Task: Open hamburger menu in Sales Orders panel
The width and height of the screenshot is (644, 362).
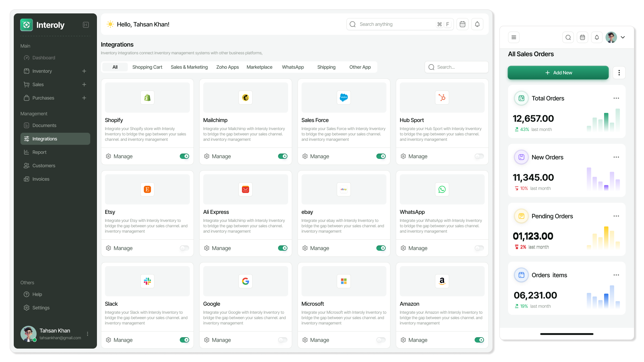Action: (x=514, y=37)
